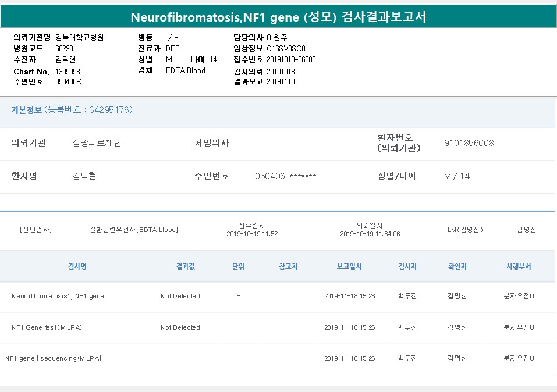
Task: Click the 검사명 column header
Action: click(77, 266)
